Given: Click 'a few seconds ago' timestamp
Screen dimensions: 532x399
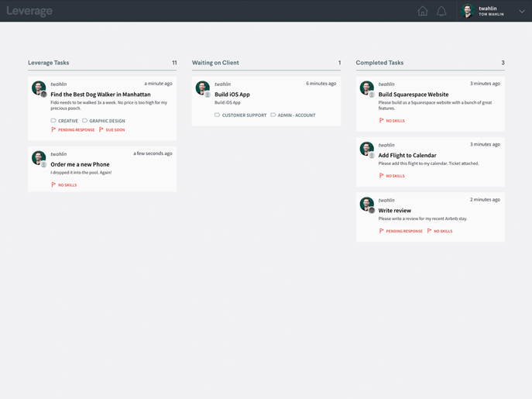Looking at the screenshot, I should pos(153,153).
